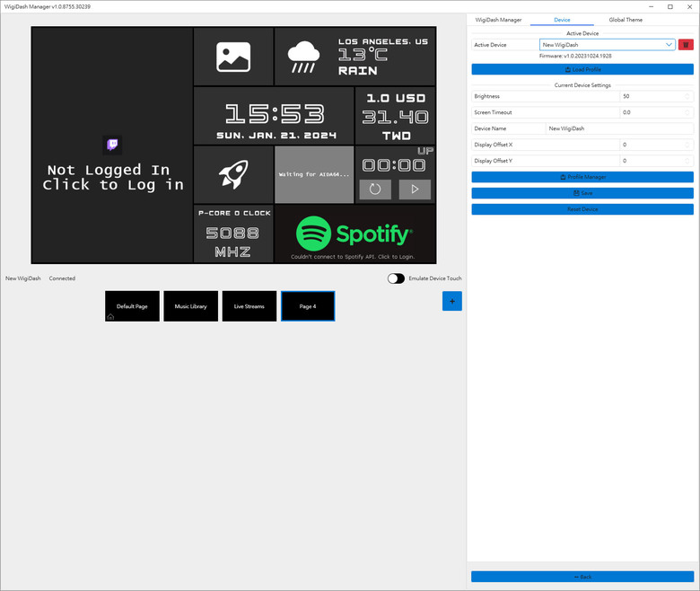This screenshot has width=700, height=591.
Task: Click the rocket launcher widget icon
Action: click(233, 174)
